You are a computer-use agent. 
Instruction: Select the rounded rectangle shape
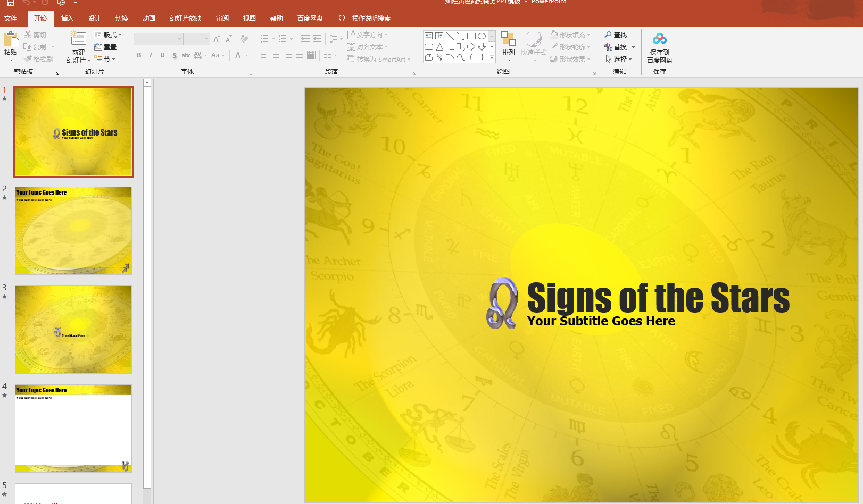[x=428, y=47]
